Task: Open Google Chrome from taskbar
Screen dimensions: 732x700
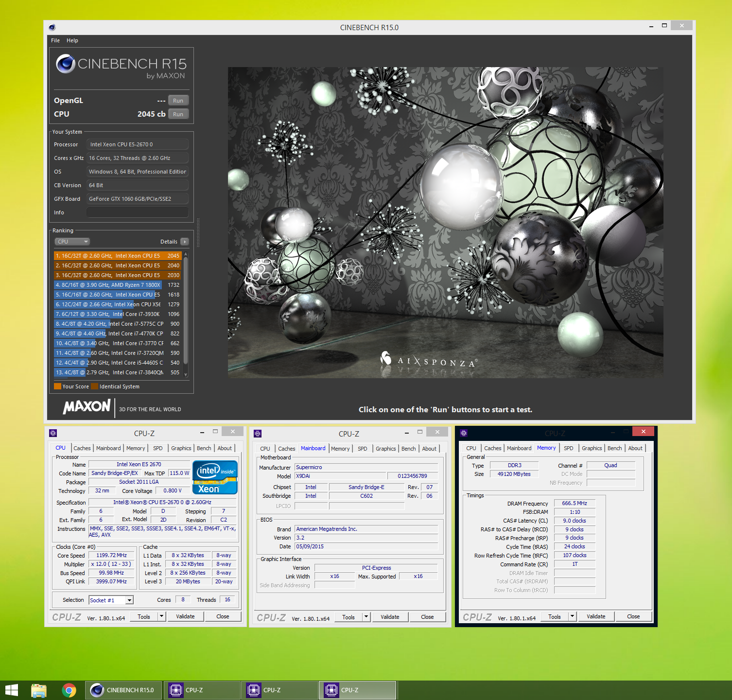Action: click(x=69, y=690)
